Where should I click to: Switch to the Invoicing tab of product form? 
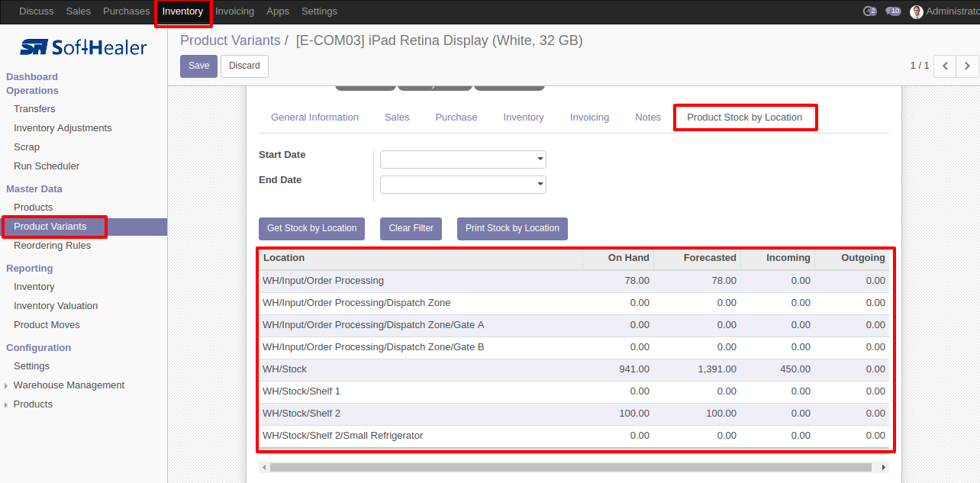[589, 118]
